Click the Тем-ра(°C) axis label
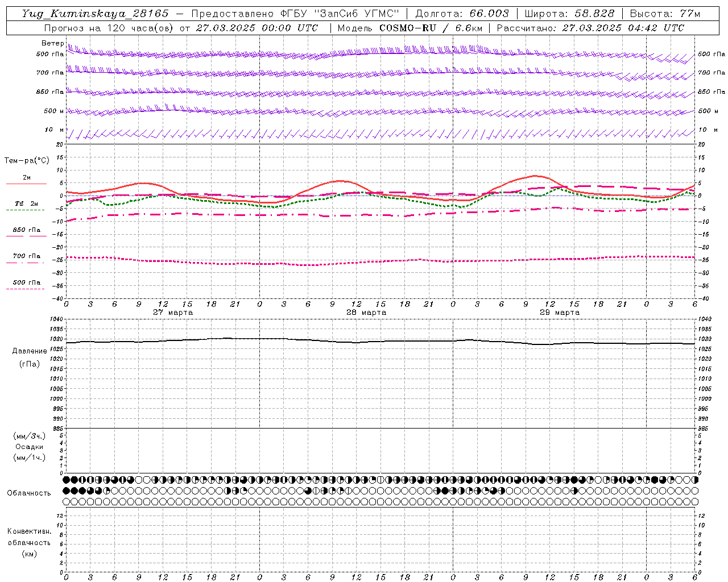The height and width of the screenshot is (582, 728). 27,160
